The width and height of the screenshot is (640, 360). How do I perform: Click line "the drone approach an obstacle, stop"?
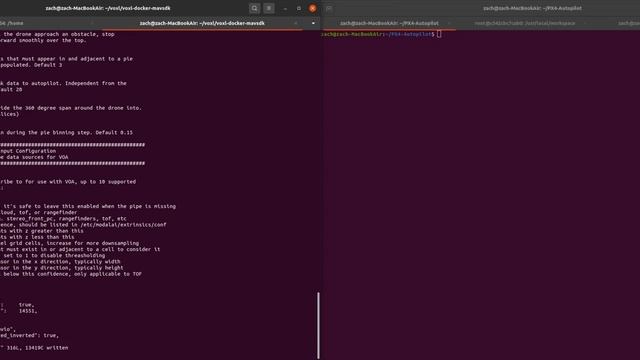pos(57,34)
